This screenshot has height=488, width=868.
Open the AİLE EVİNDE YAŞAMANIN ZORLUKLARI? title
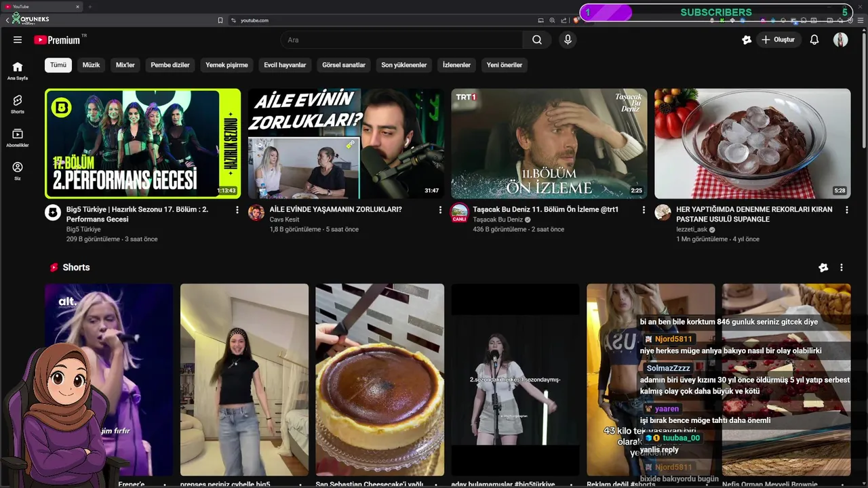pyautogui.click(x=336, y=209)
